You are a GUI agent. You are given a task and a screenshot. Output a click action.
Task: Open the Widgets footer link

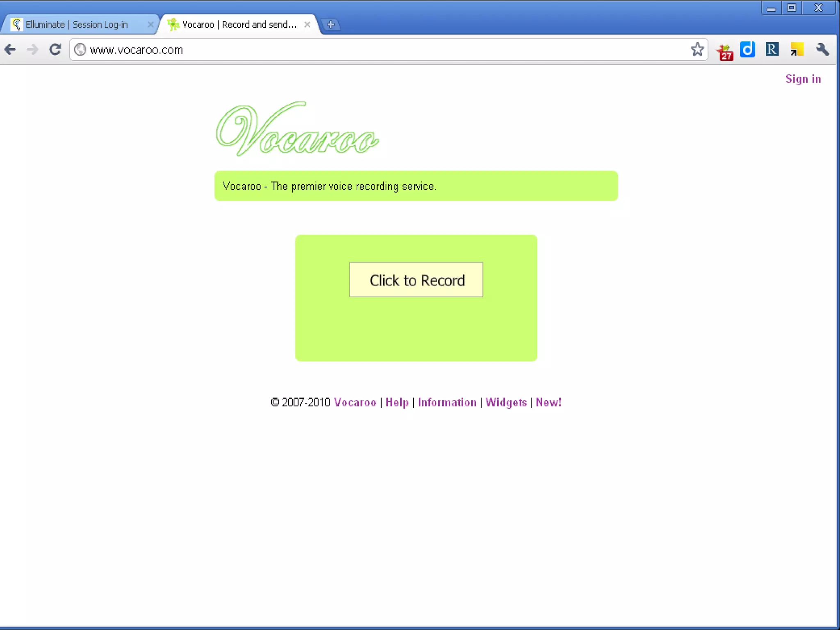pos(506,402)
